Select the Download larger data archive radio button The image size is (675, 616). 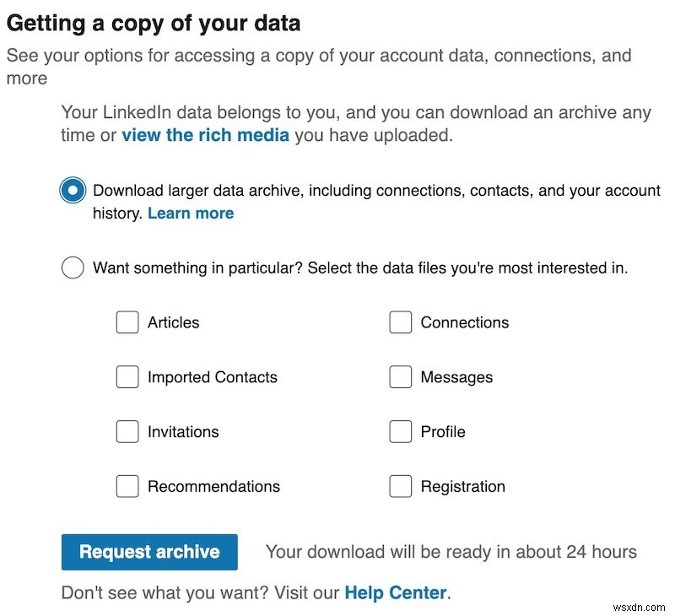tap(73, 191)
